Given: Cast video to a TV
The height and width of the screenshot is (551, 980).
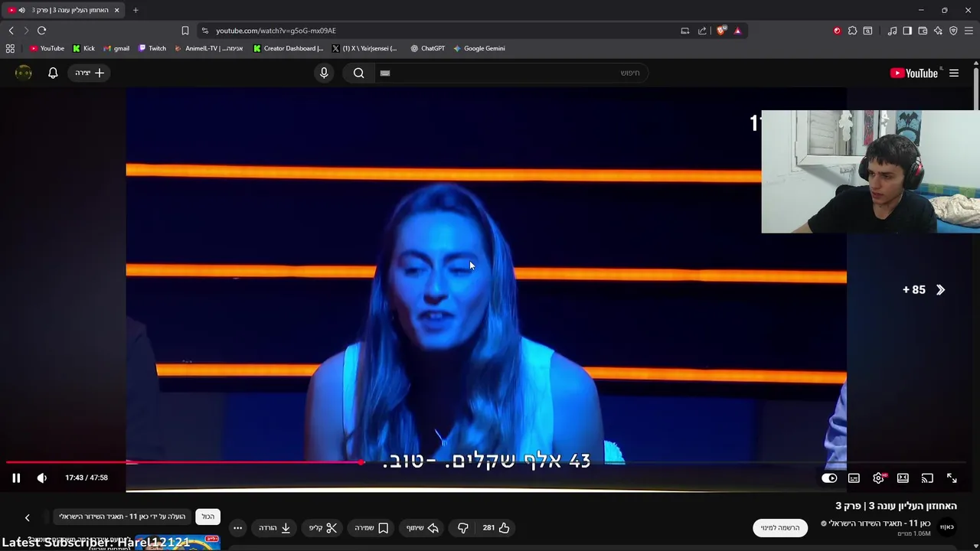Looking at the screenshot, I should pos(927,478).
